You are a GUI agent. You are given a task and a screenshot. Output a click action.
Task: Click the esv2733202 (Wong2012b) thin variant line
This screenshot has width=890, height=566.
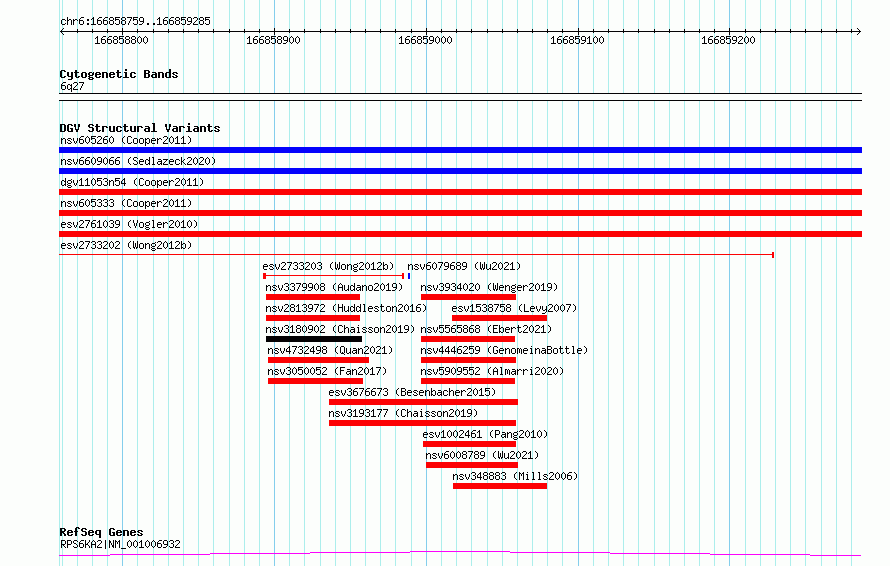point(417,255)
